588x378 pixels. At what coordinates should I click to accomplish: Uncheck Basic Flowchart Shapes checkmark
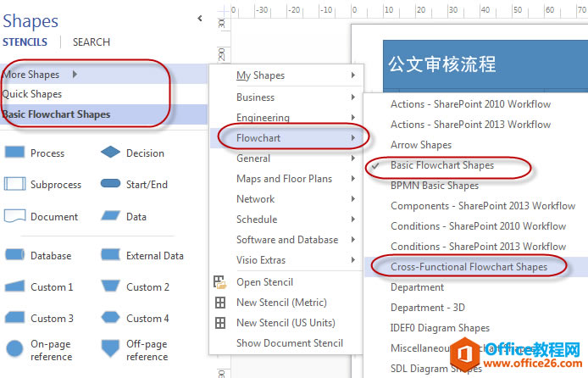click(x=375, y=165)
